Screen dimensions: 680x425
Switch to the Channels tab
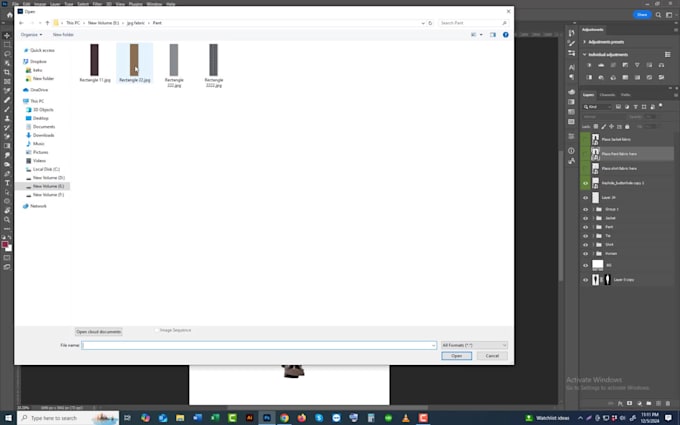[607, 95]
